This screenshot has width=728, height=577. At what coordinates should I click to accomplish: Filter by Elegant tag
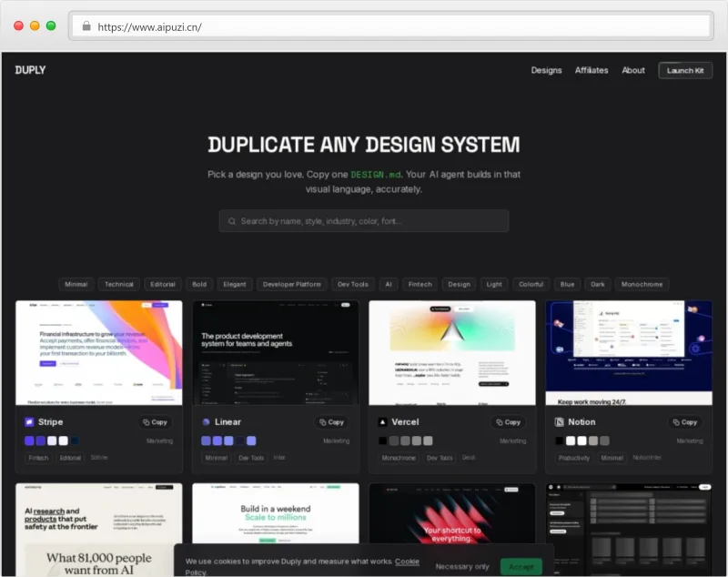coord(235,284)
